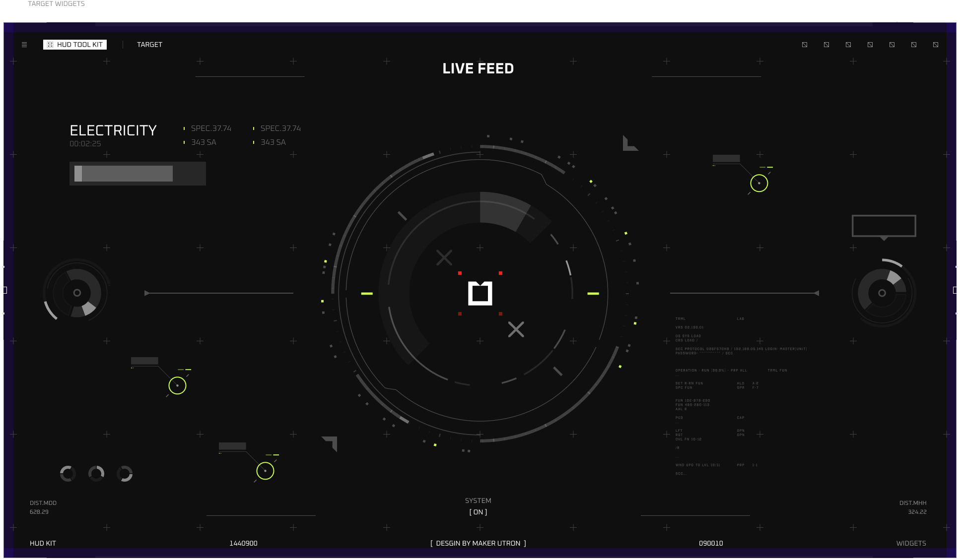Click the DESGIN BY MAKER UTRON credit
The height and width of the screenshot is (560, 960).
(478, 543)
